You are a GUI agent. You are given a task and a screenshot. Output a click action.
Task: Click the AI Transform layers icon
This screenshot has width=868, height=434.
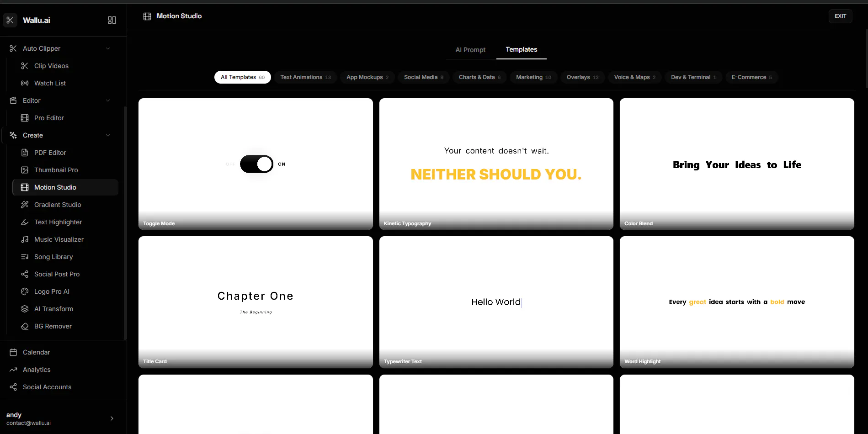25,309
